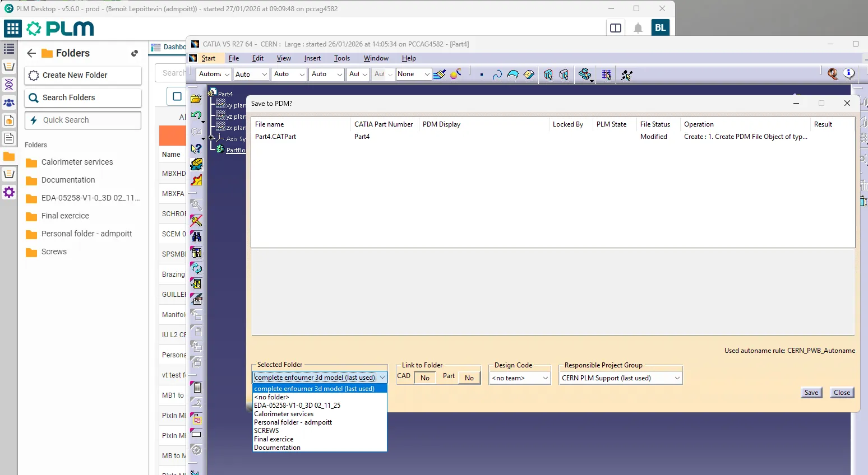The image size is (868, 475).
Task: Expand the Responsible Project Group dropdown
Action: (621, 378)
